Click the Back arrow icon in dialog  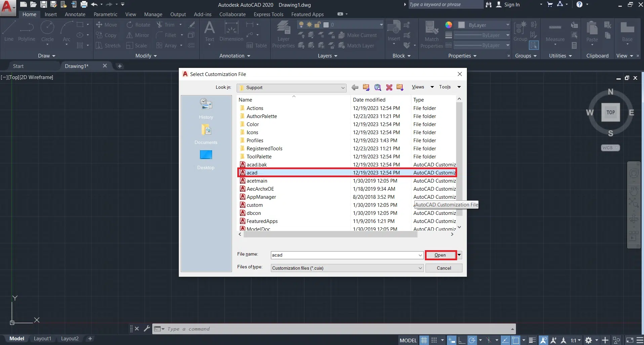point(355,87)
